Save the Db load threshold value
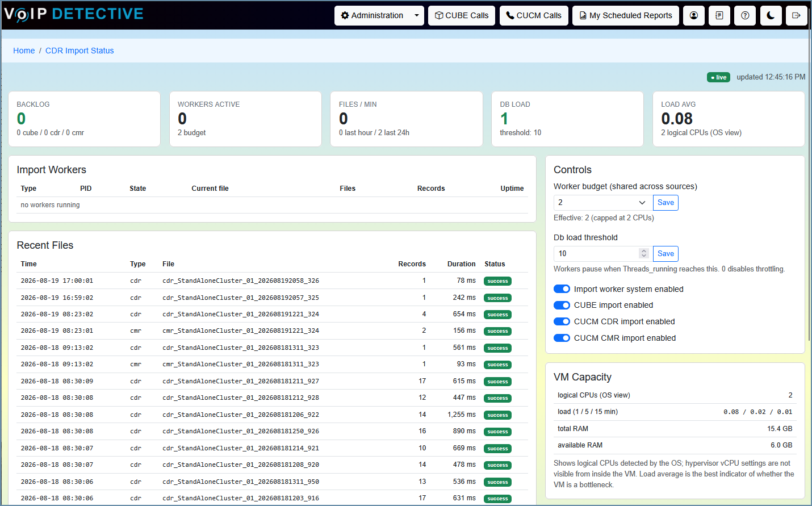Screen dimensions: 812x506 (x=665, y=254)
